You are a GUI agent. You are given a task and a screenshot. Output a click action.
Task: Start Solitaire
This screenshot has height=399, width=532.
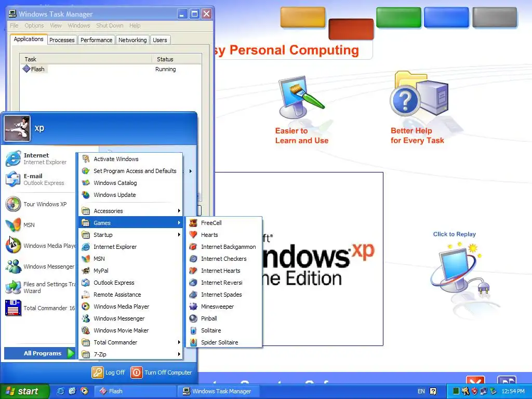pyautogui.click(x=224, y=330)
